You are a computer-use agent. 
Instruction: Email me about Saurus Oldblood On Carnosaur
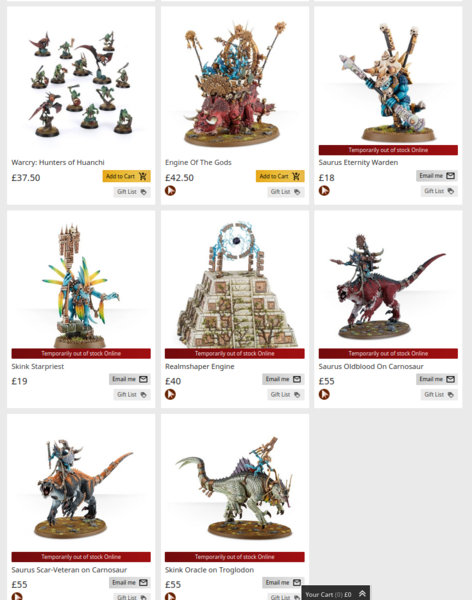[x=437, y=379]
